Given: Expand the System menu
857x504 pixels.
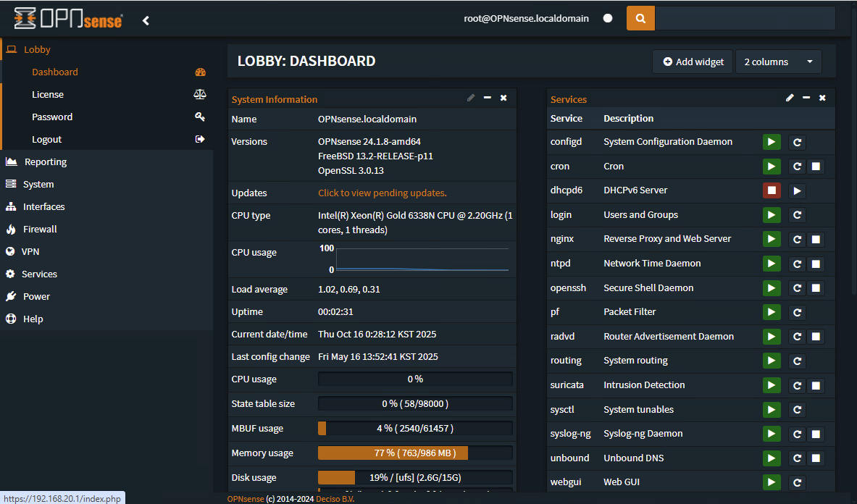Looking at the screenshot, I should [107, 184].
